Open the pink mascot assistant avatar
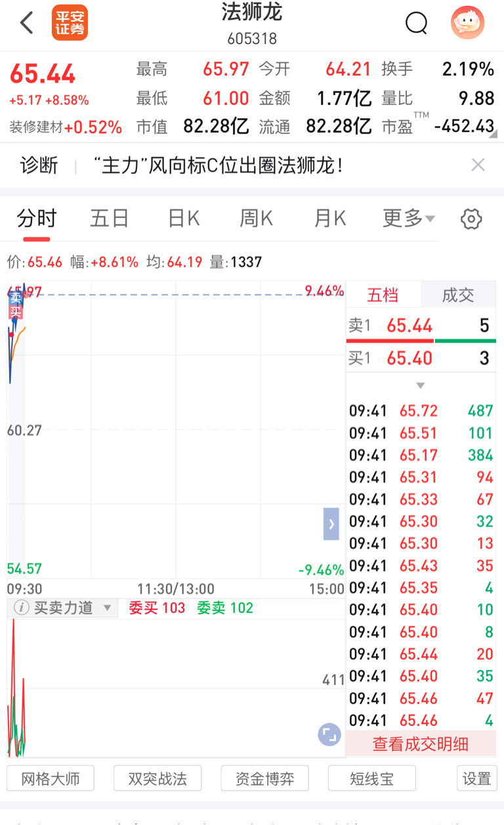 (467, 23)
